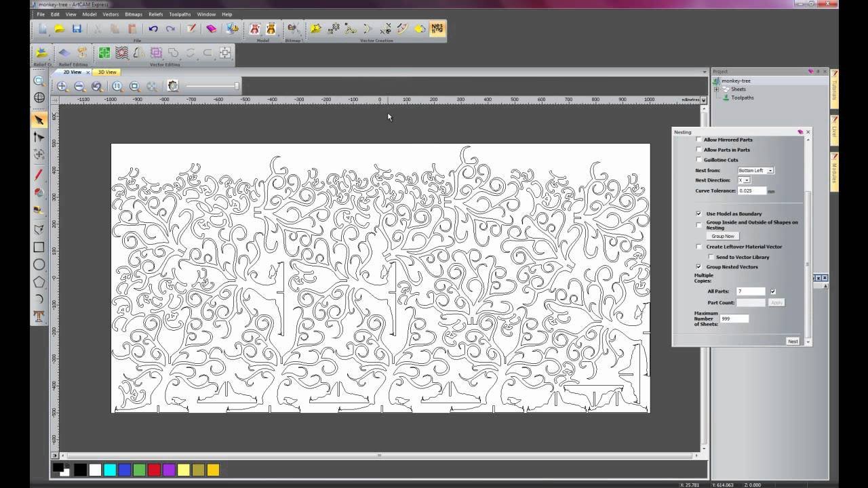Select the Create Ellipse tool
Viewport: 868px width, 488px height.
click(39, 265)
